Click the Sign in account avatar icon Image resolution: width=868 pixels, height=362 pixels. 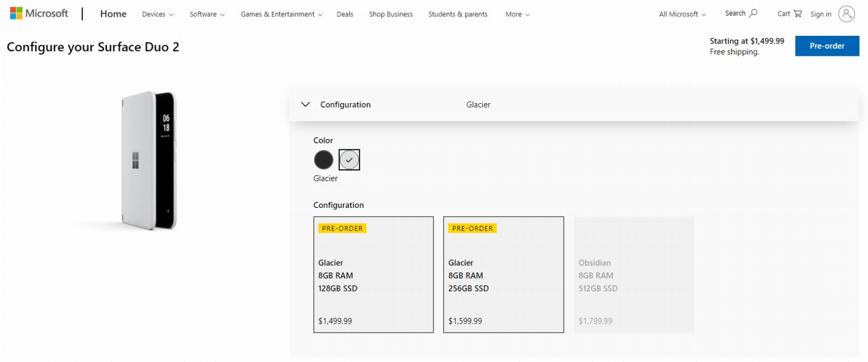(x=846, y=14)
